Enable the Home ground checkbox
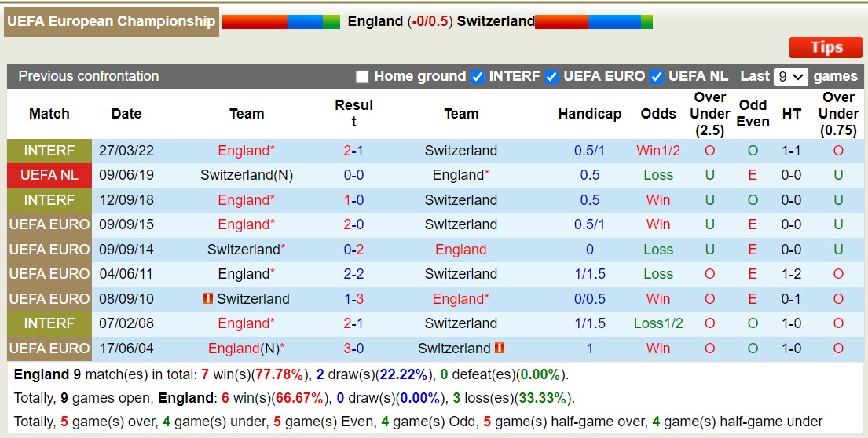Screen dimensions: 868x438 coord(361,77)
